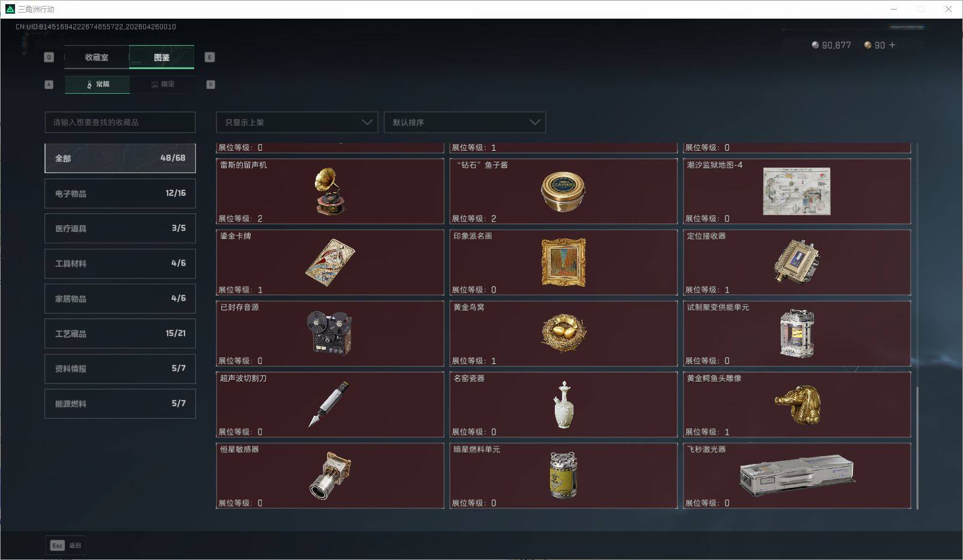Open the "钻石"鱼子酱 caviar tin item
This screenshot has width=963, height=560.
[x=563, y=191]
